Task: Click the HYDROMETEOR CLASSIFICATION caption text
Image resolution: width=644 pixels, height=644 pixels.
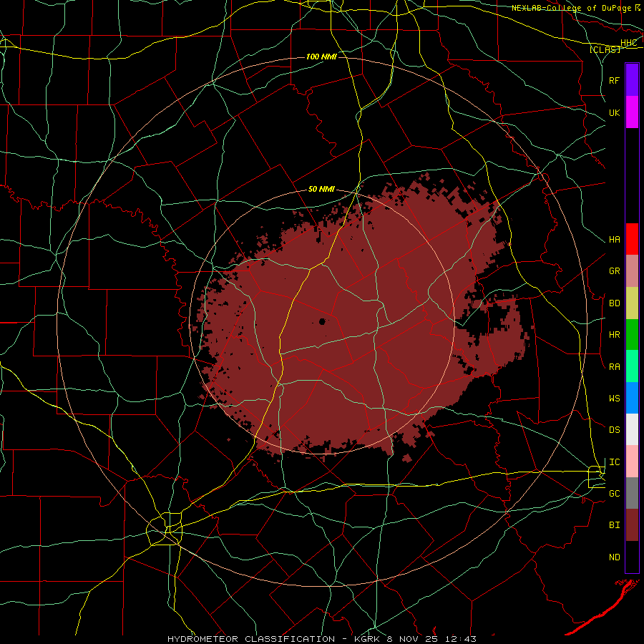Action: tap(251, 639)
